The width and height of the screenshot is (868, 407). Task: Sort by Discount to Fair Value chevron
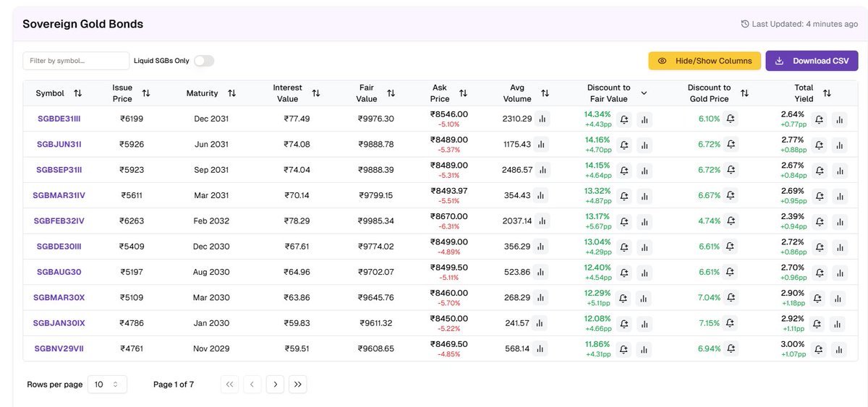click(x=644, y=93)
